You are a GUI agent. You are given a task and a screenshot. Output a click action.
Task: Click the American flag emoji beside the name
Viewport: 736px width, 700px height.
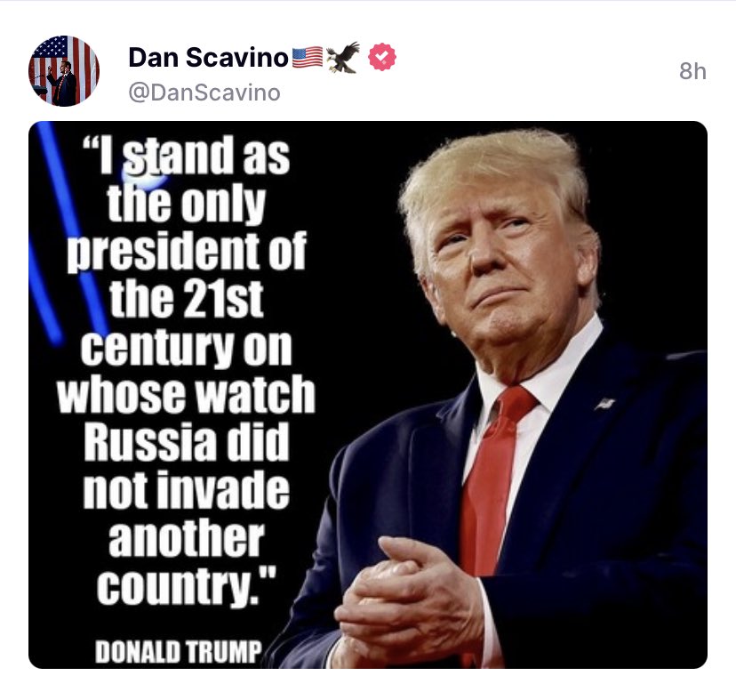(x=308, y=57)
